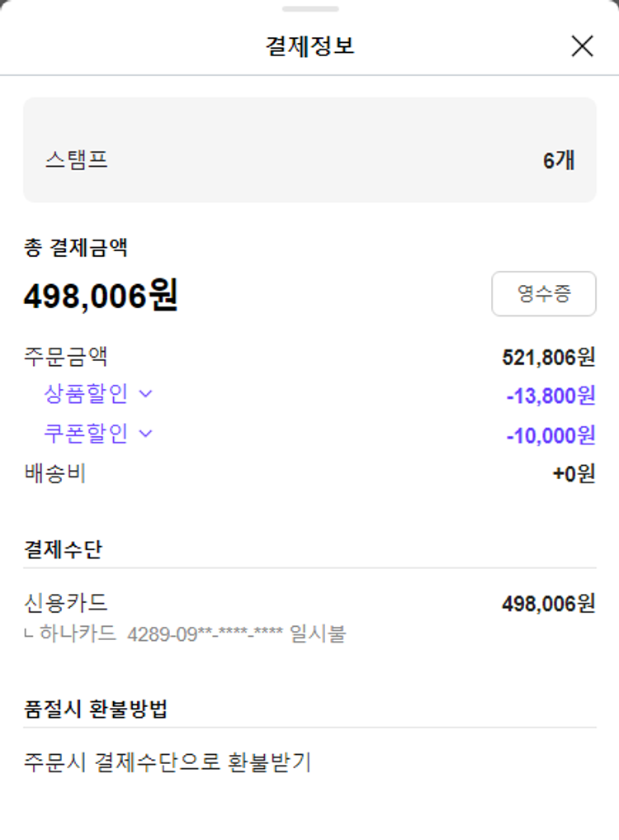Click the -10,000원 coupon discount value

coord(550,434)
